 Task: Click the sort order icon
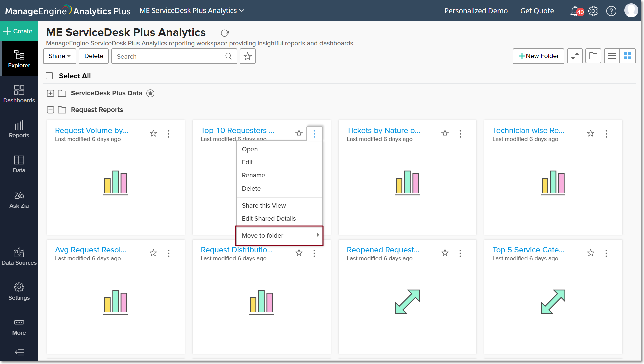(575, 56)
